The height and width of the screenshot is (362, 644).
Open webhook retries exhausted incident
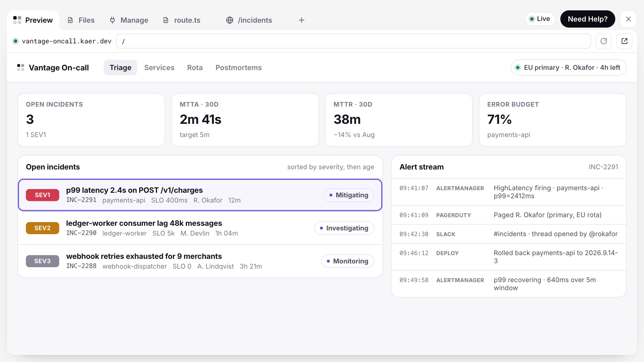click(200, 261)
